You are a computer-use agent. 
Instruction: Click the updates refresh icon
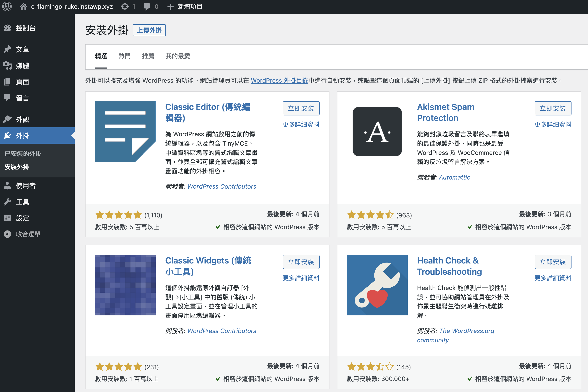(x=125, y=6)
